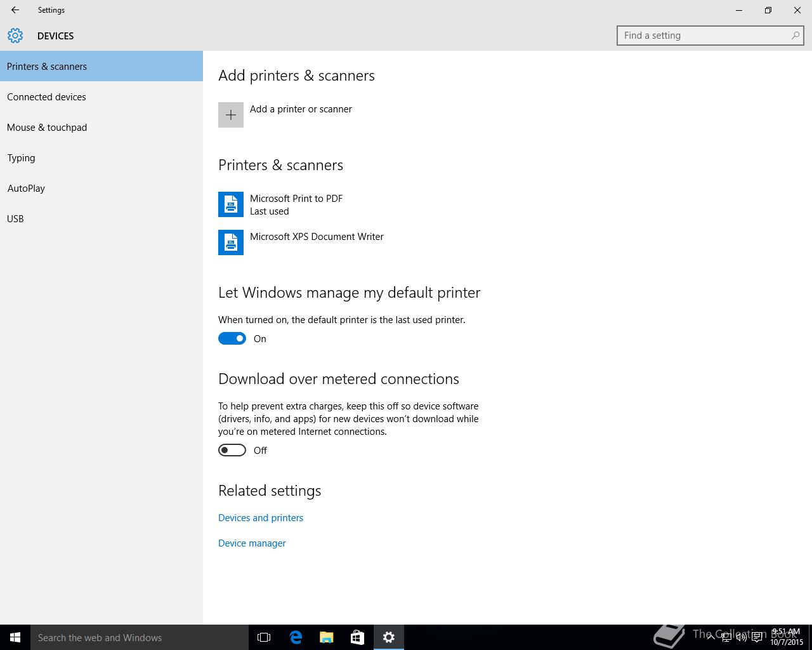This screenshot has width=812, height=650.
Task: Enable Download over metered connections toggle
Action: pos(232,450)
